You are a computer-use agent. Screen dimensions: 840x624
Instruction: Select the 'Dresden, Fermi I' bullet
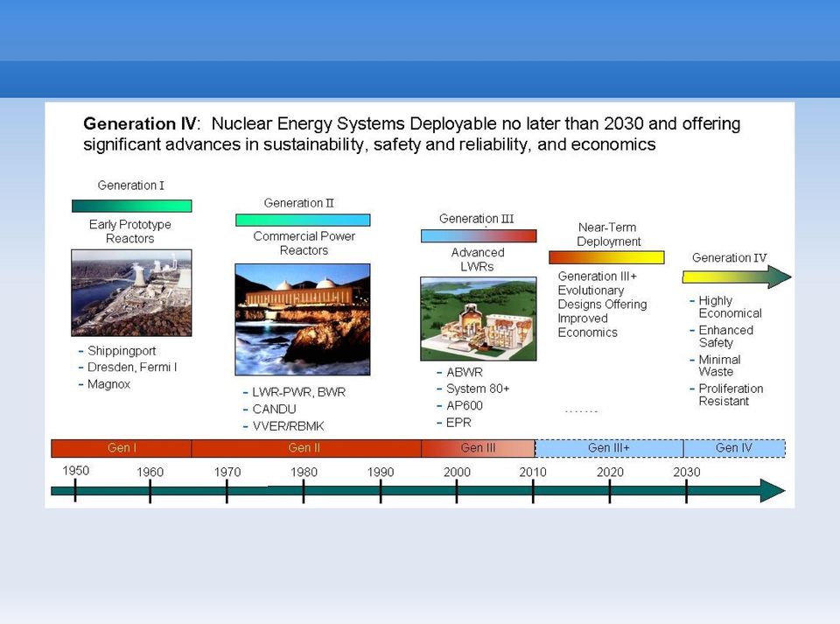click(x=128, y=367)
